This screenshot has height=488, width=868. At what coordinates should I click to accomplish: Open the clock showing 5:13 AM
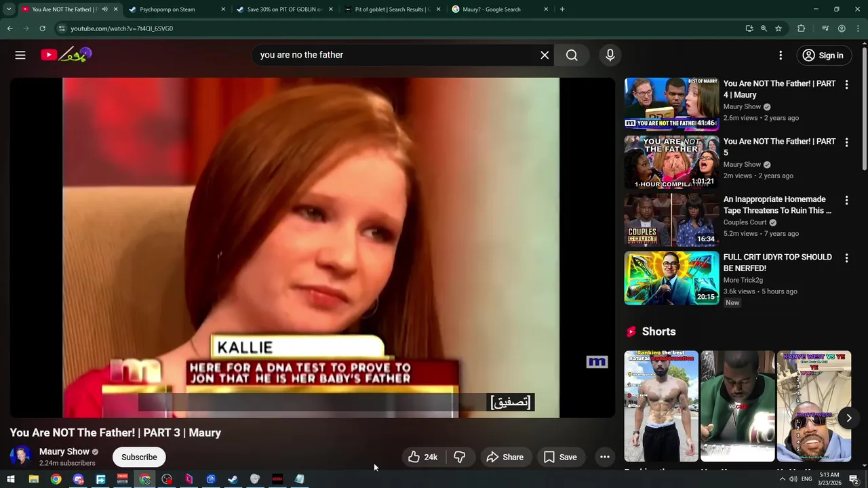tap(829, 479)
